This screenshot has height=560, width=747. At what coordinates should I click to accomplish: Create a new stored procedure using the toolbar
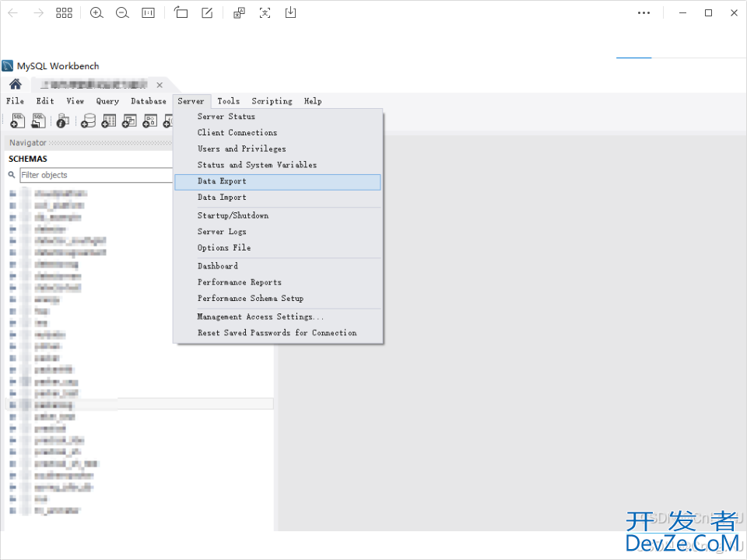point(149,121)
